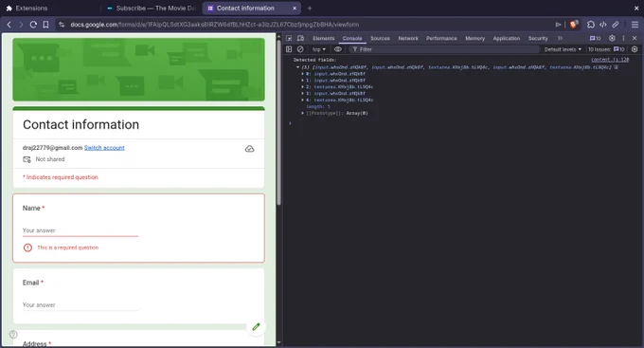Expand array item 3 input.whsOnd.zHQkBf

pos(303,94)
